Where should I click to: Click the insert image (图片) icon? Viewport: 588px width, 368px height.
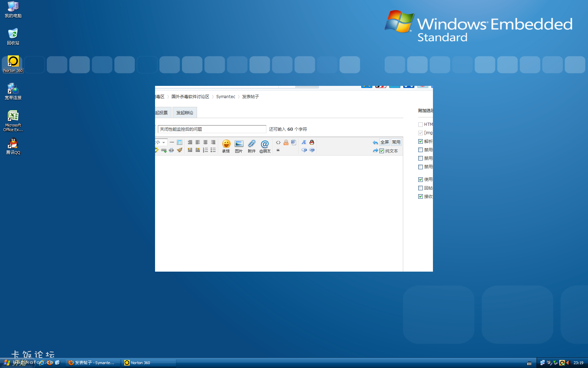tap(239, 146)
